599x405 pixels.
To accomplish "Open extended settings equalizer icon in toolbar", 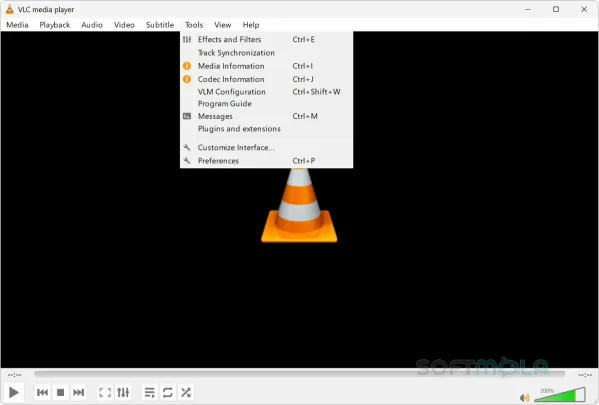I will coord(123,392).
